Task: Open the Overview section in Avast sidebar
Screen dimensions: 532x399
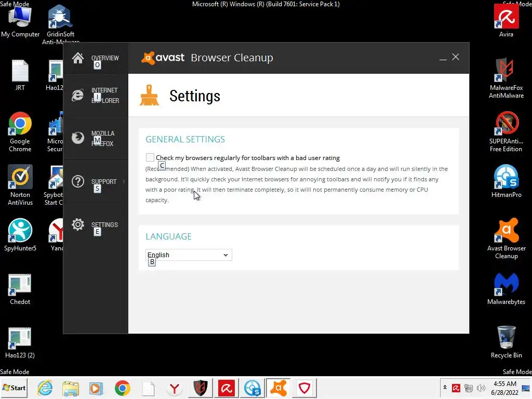Action: (96, 58)
